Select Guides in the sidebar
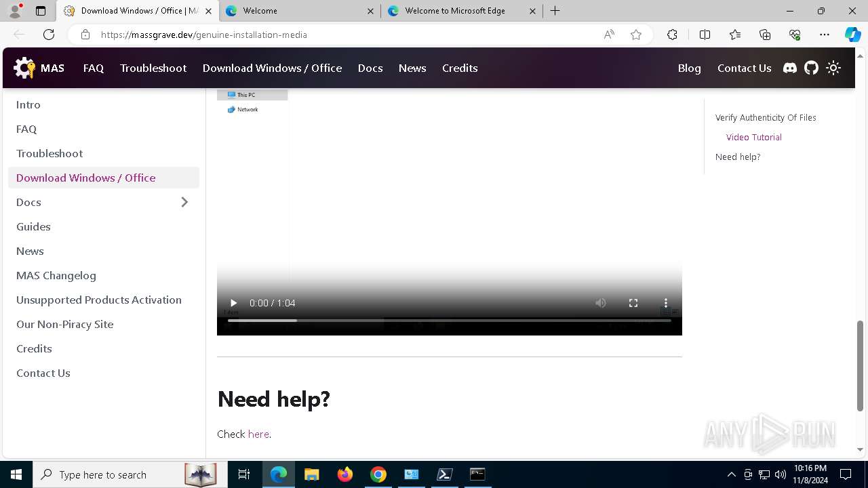This screenshot has width=868, height=488. (x=104, y=226)
